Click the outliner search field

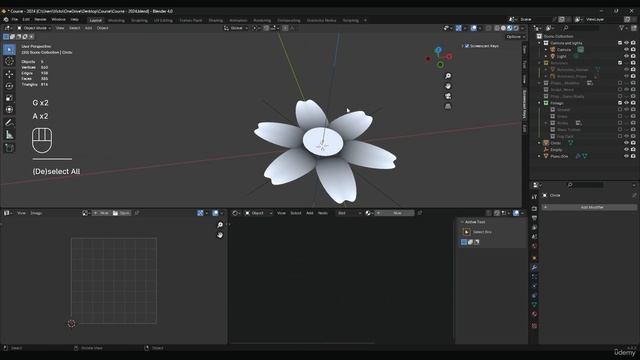pos(581,28)
